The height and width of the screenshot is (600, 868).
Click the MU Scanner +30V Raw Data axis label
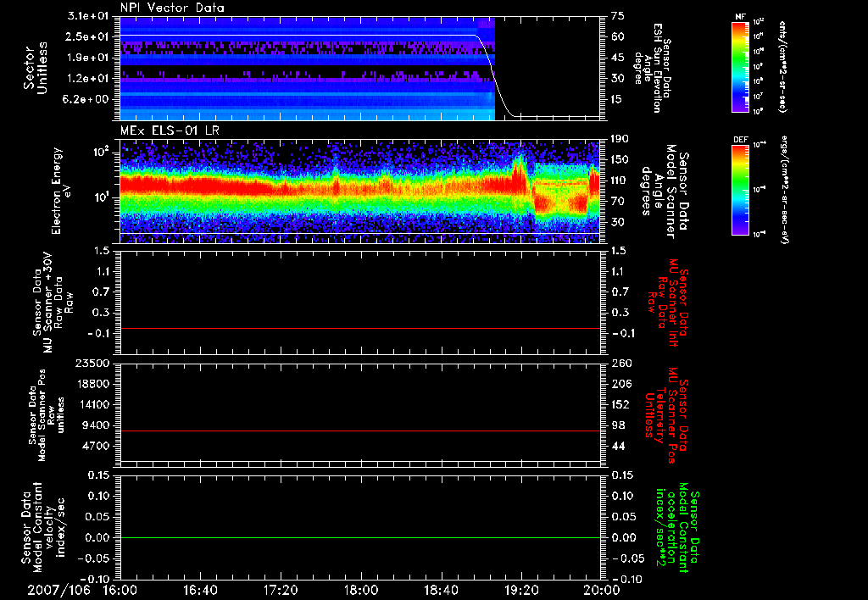[x=52, y=303]
